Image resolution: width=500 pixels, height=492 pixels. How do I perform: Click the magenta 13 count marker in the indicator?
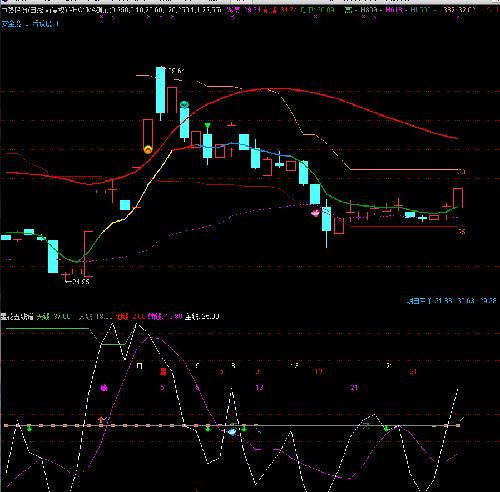[259, 387]
